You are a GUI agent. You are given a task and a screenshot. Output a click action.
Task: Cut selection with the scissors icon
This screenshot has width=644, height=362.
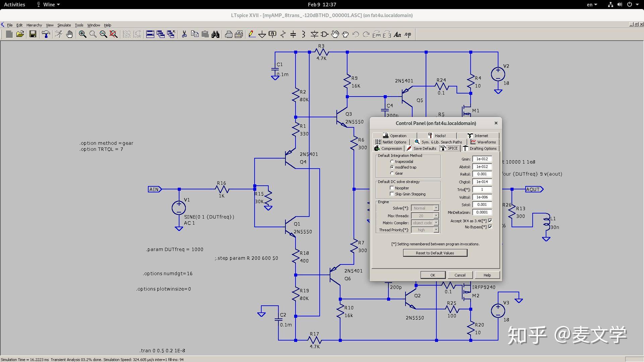pos(184,34)
